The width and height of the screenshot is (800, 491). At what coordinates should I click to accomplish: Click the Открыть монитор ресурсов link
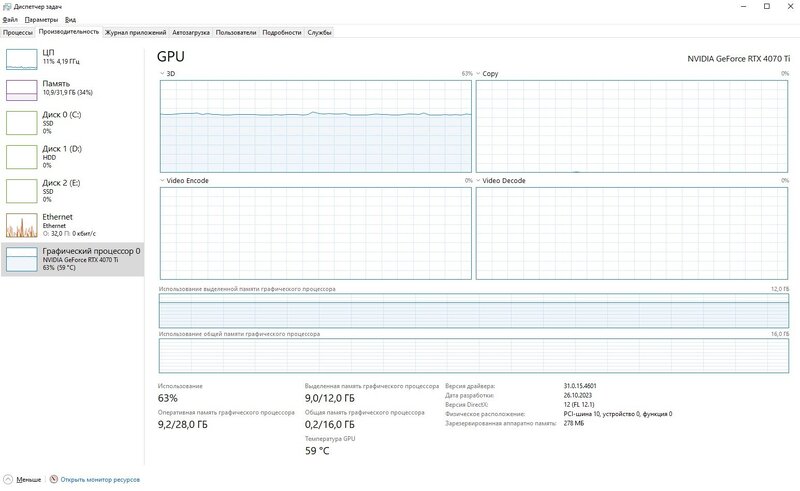(99, 479)
